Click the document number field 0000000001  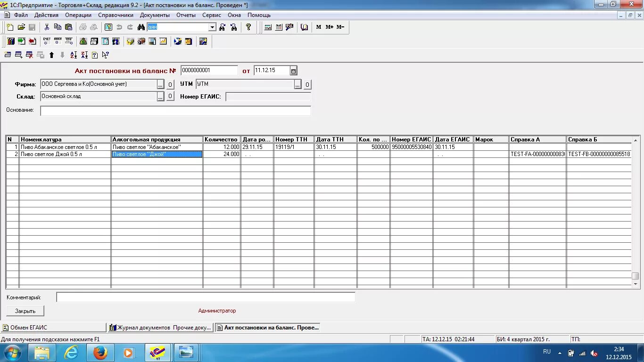[x=209, y=70]
